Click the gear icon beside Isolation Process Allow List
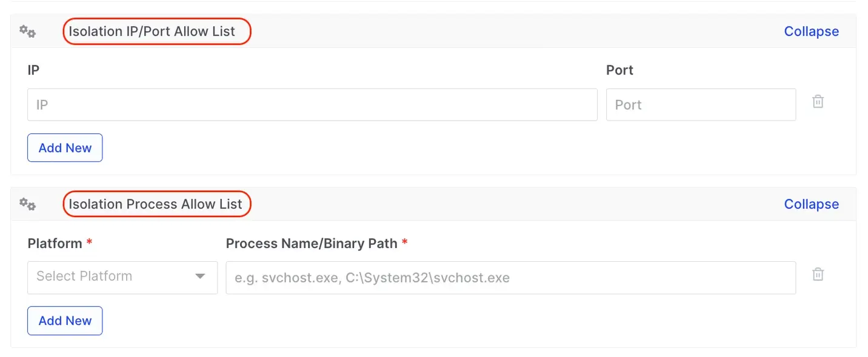This screenshot has width=868, height=357. (27, 204)
